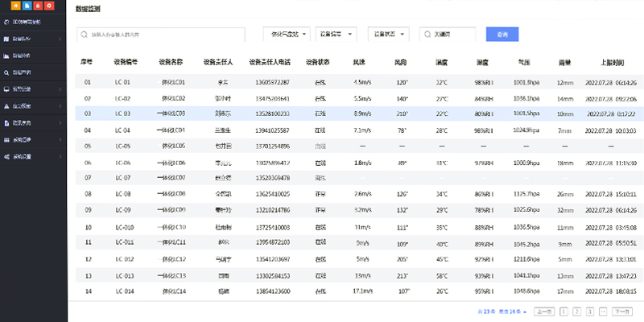The image size is (644, 322).
Task: Open the 设备状态 dropdown filter
Action: point(389,35)
